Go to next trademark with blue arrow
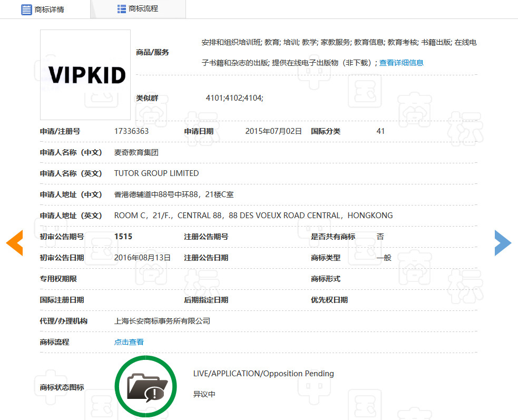Image resolution: width=518 pixels, height=420 pixels. point(503,243)
